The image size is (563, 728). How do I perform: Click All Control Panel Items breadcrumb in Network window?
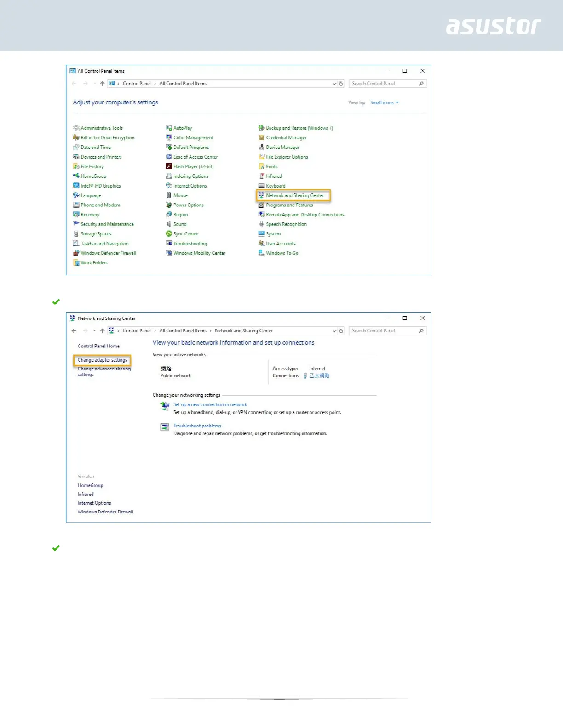point(183,331)
